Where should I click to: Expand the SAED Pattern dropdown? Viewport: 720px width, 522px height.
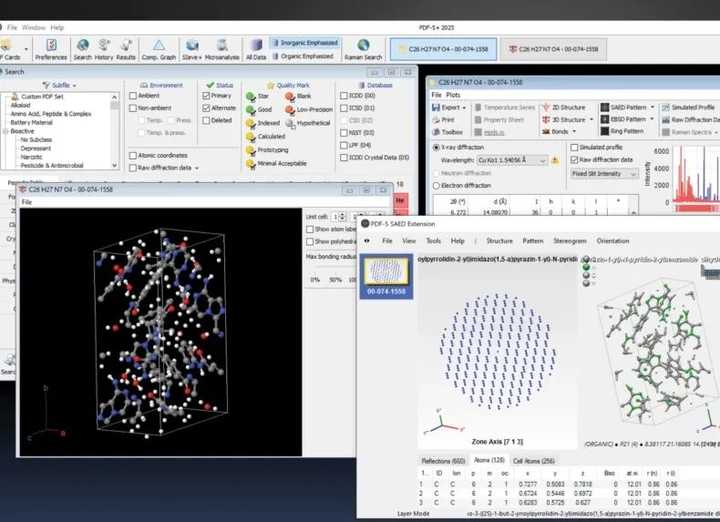click(x=652, y=107)
